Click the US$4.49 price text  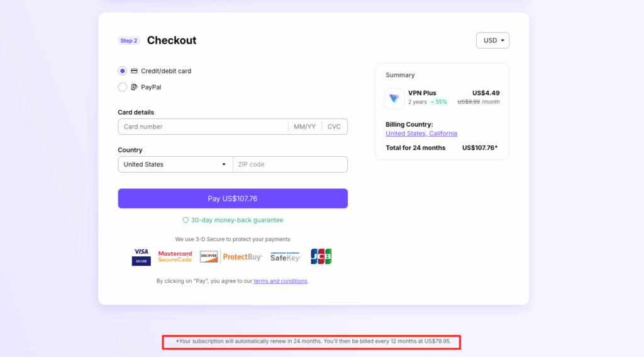pyautogui.click(x=486, y=93)
